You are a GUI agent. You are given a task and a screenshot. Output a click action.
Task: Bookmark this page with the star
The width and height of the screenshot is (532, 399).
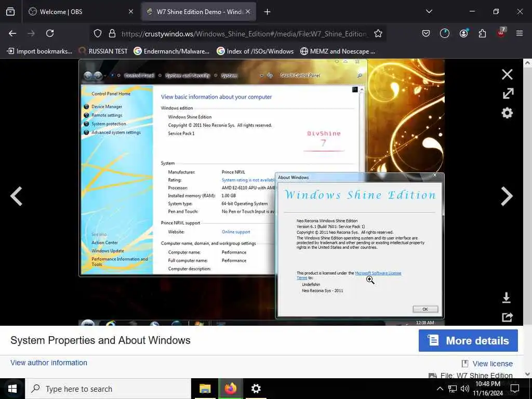(378, 33)
